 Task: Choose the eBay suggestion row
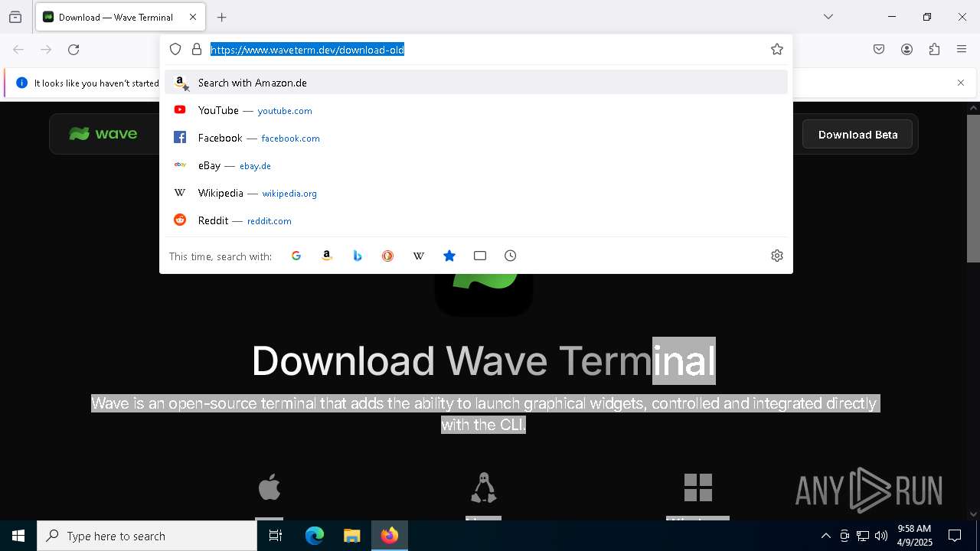(476, 165)
